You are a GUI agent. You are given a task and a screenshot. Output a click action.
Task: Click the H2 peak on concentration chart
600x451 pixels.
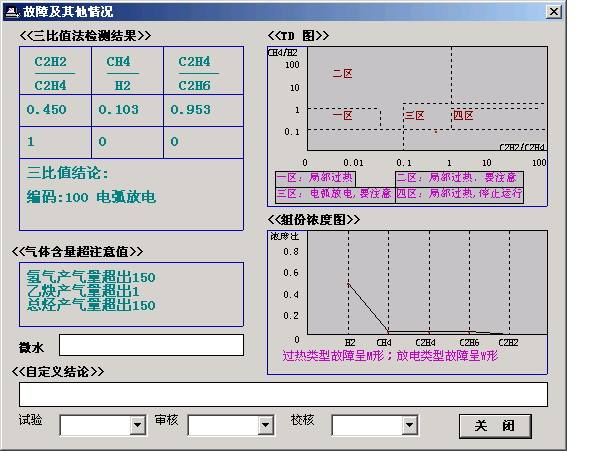coord(349,284)
